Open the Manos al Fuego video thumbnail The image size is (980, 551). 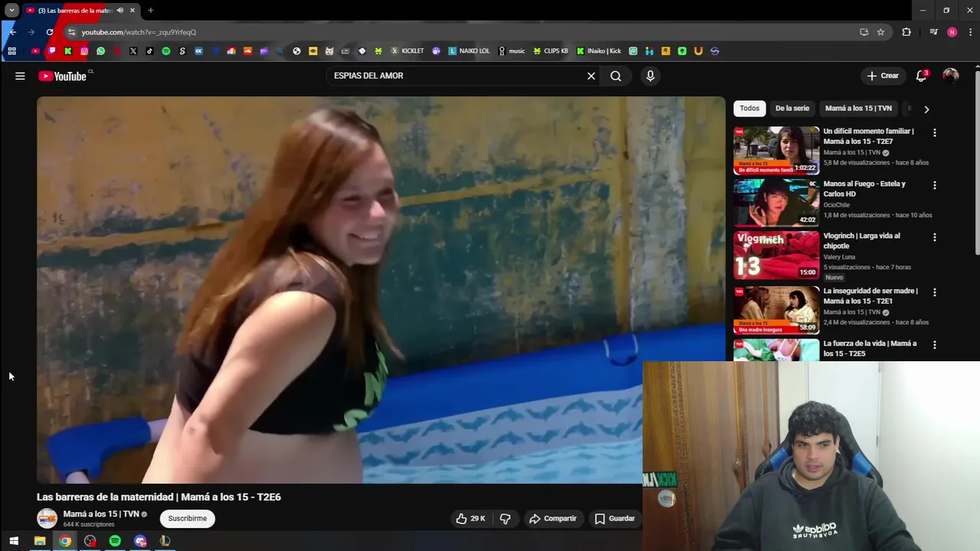pos(776,203)
